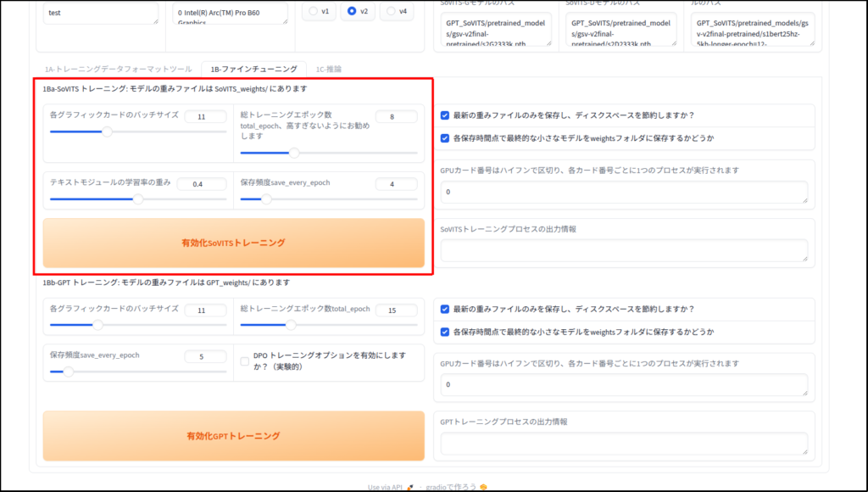Click the GPT total_epoch slider handle

291,324
